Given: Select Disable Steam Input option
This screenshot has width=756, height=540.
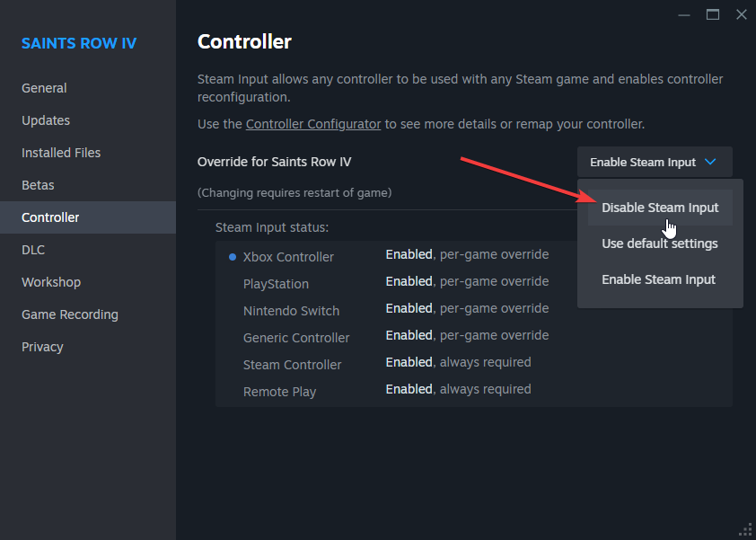Looking at the screenshot, I should click(660, 208).
